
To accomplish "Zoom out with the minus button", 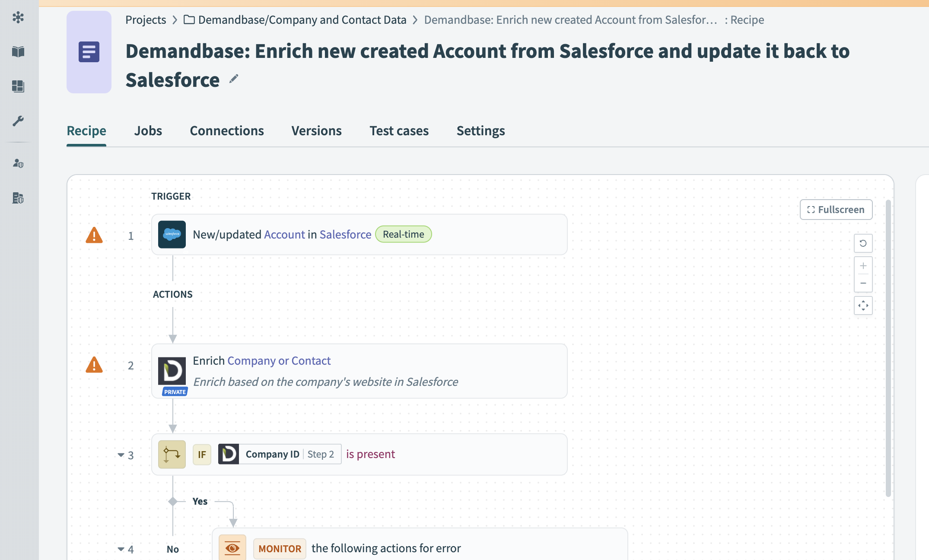I will point(863,283).
